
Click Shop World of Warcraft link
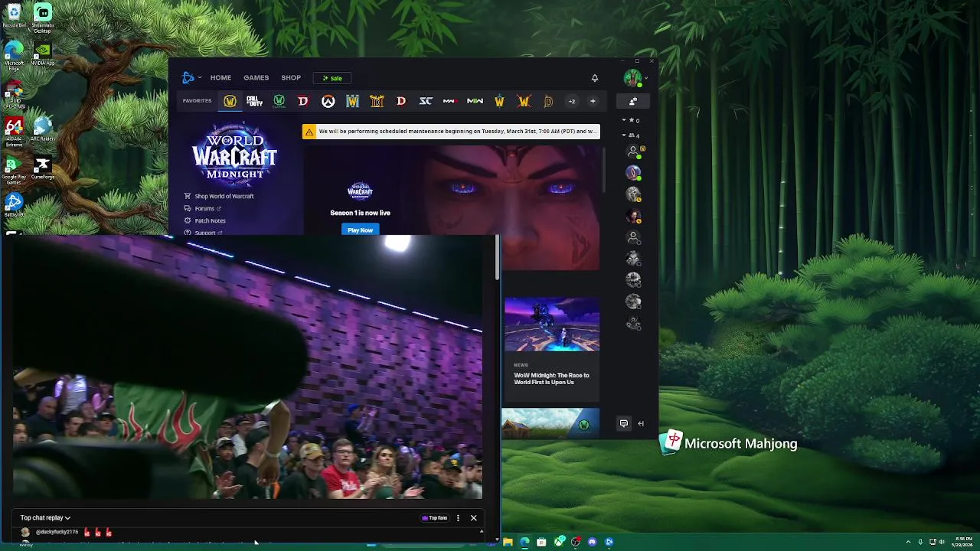click(219, 196)
